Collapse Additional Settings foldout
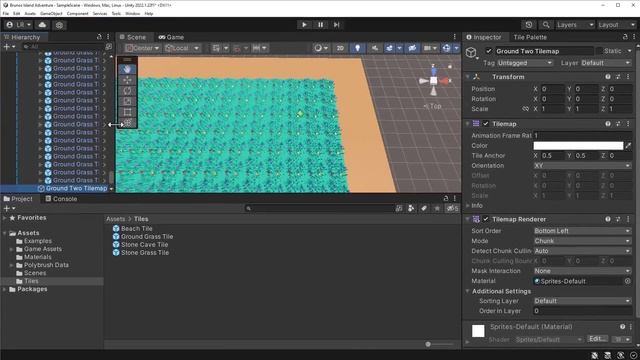The height and width of the screenshot is (360, 640). [468, 291]
